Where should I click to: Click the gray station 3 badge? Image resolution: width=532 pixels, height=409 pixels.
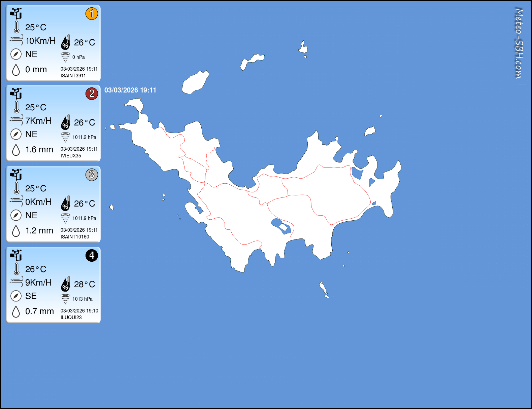[92, 175]
